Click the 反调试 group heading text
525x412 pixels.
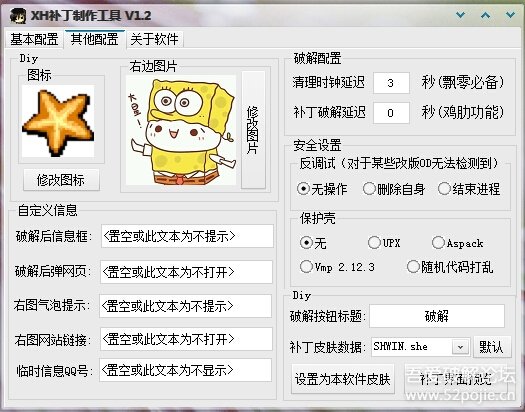click(399, 163)
